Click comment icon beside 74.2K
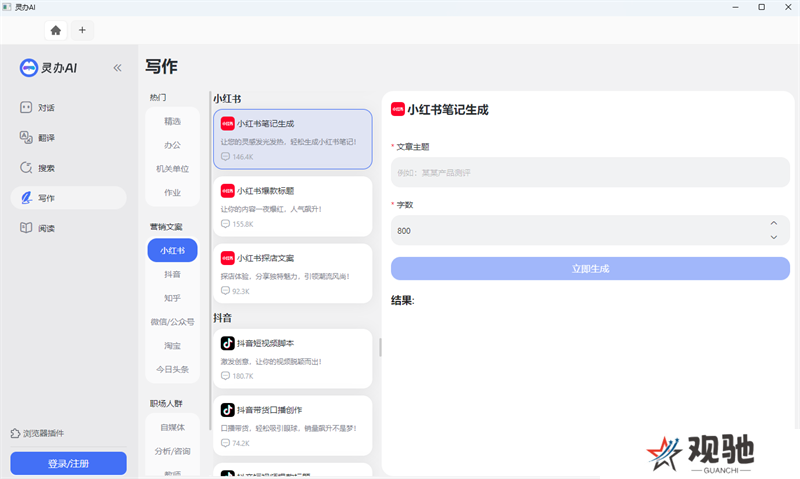 point(226,443)
